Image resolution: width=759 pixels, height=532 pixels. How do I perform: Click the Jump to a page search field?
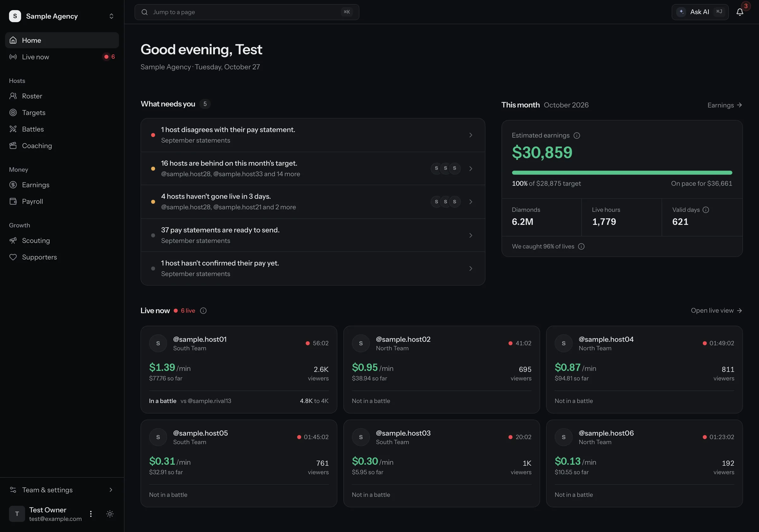tap(247, 12)
